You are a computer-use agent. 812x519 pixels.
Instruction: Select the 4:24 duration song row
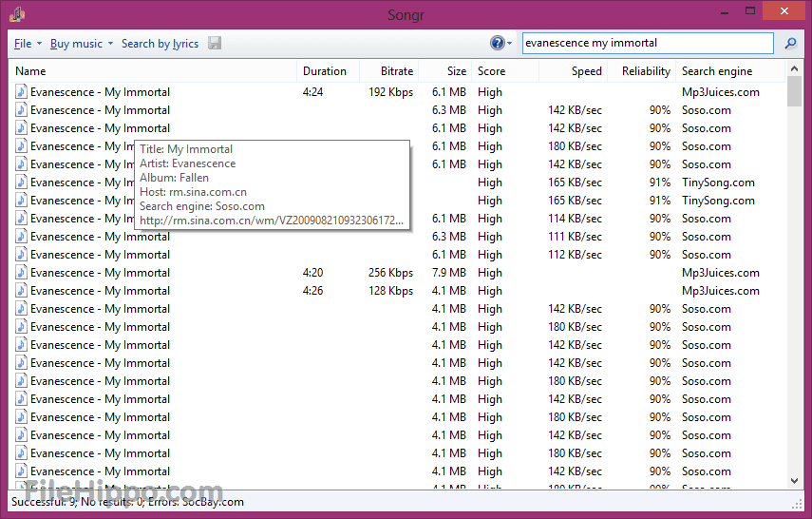397,92
